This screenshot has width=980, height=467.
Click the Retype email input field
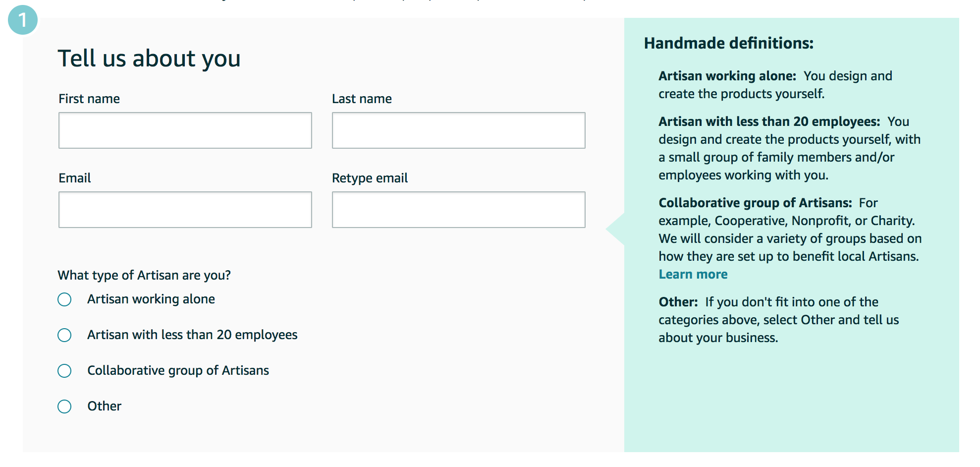click(458, 210)
